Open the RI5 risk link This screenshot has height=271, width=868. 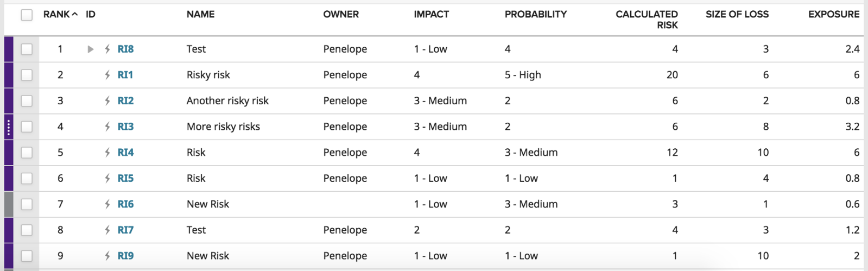[125, 178]
